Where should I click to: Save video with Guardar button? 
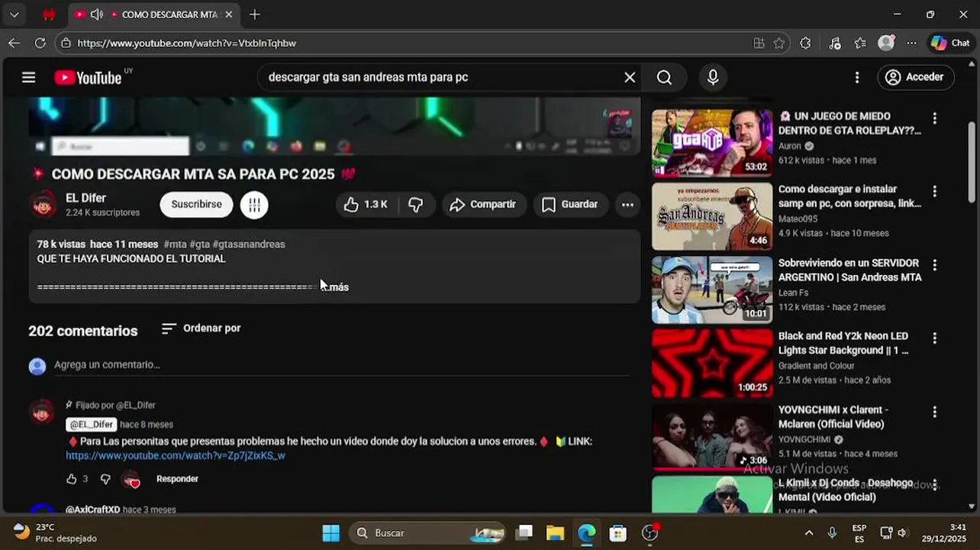pos(570,204)
